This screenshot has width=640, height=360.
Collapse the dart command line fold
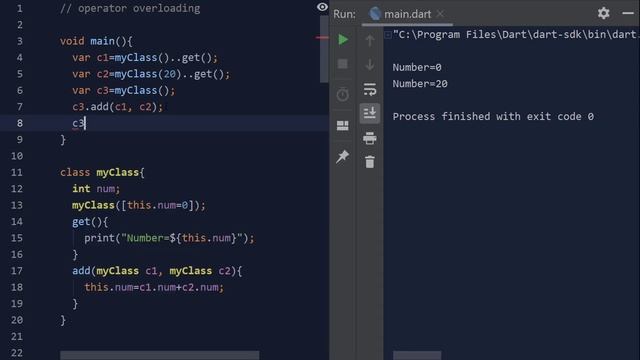point(388,35)
